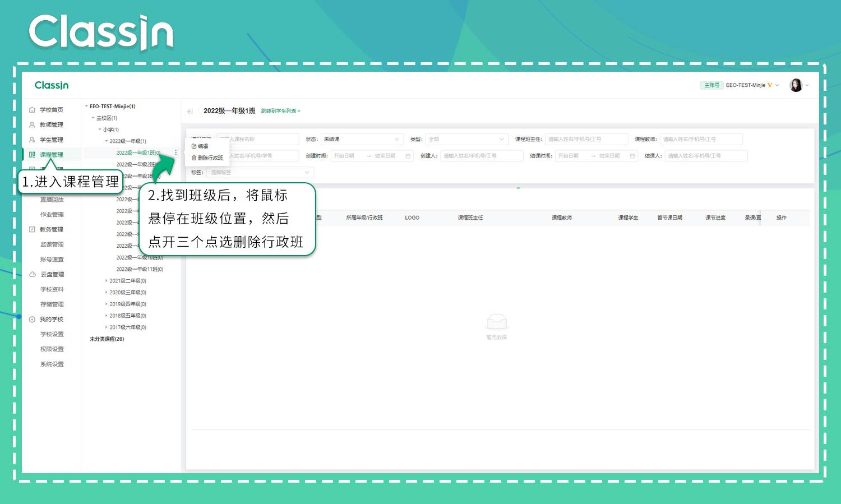The height and width of the screenshot is (504, 841).
Task: Open 学校设置 in the sidebar
Action: 52,334
